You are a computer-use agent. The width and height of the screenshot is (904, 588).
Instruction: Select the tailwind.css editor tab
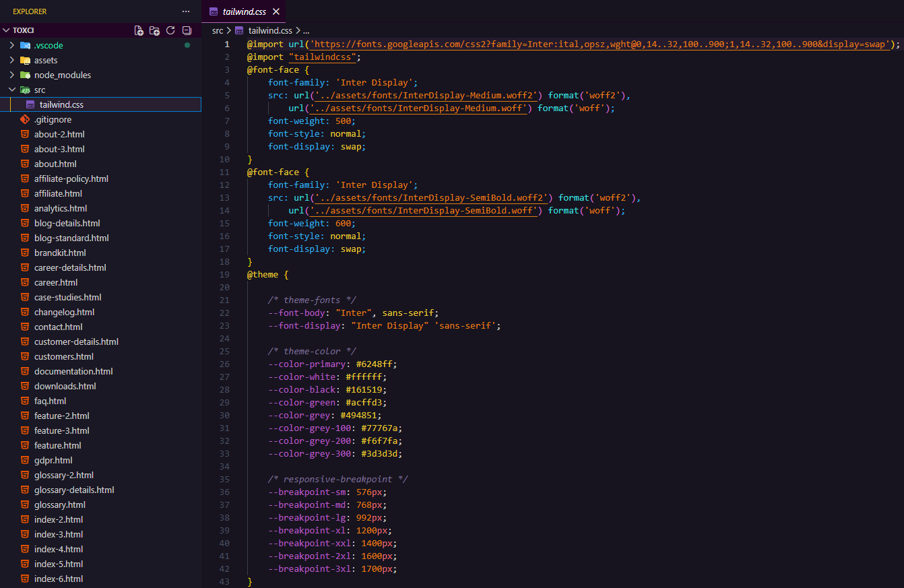tap(243, 11)
